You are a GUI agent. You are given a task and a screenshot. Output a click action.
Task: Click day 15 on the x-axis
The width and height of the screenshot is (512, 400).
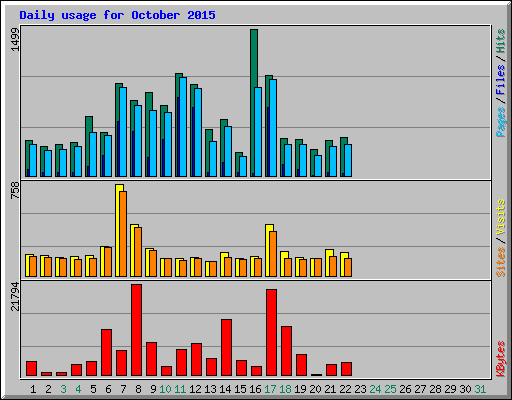pyautogui.click(x=240, y=389)
